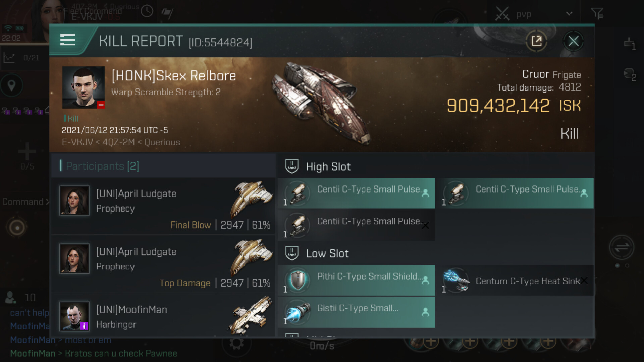The width and height of the screenshot is (644, 362).
Task: Open the Participants [2] tab
Action: click(102, 166)
